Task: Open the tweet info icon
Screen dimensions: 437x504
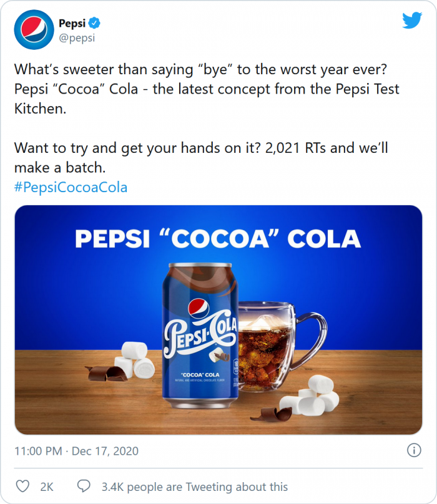Action: (x=413, y=450)
